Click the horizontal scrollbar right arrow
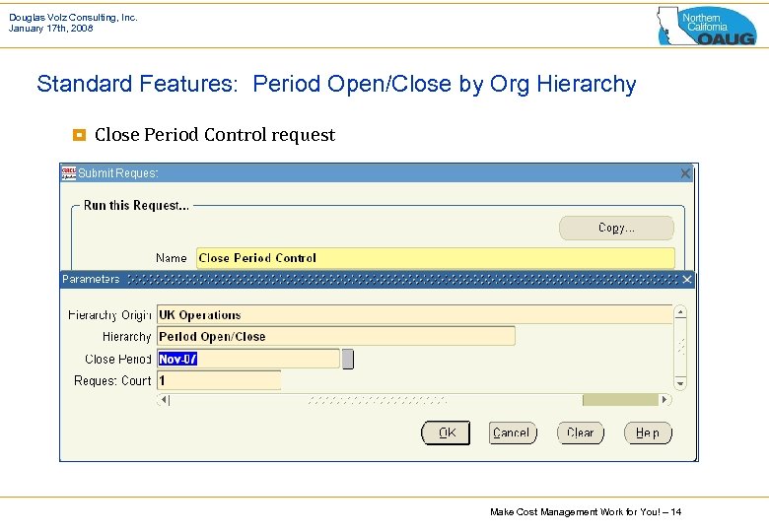 click(665, 400)
